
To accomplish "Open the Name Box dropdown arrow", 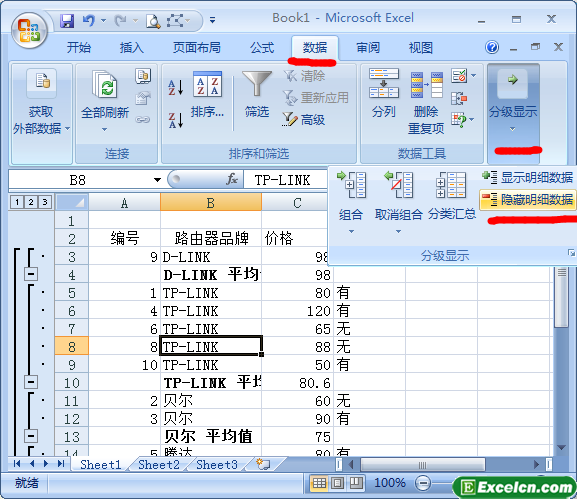I will point(157,180).
